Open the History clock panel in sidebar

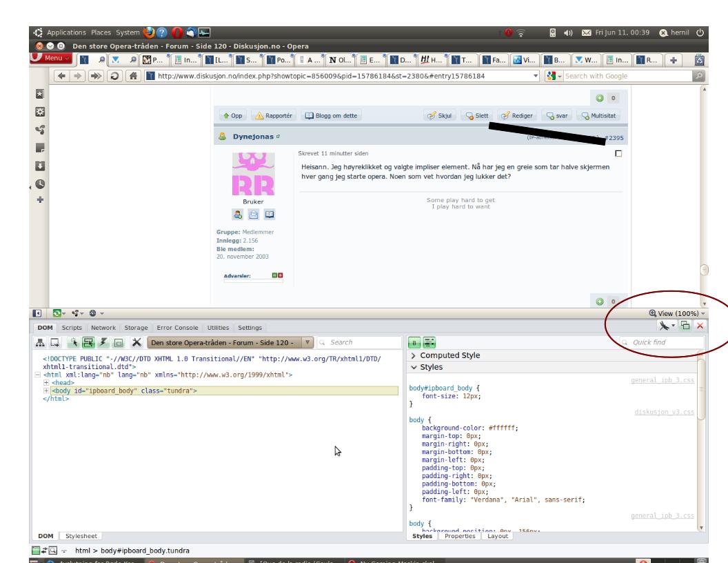click(40, 184)
